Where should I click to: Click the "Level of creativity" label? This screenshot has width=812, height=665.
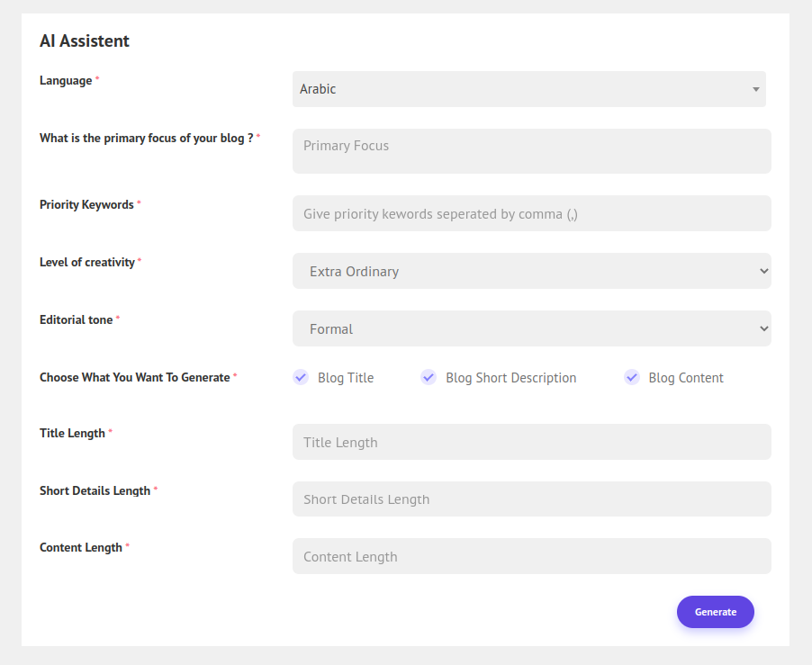pos(87,263)
